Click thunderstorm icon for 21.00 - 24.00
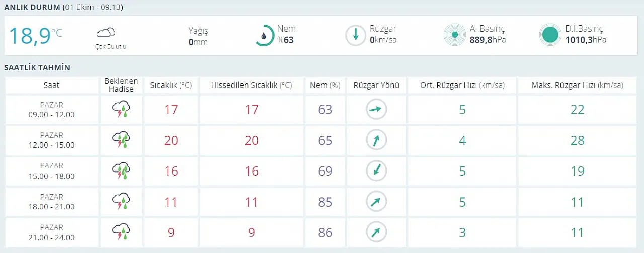This screenshot has width=644, height=253. coord(121,232)
